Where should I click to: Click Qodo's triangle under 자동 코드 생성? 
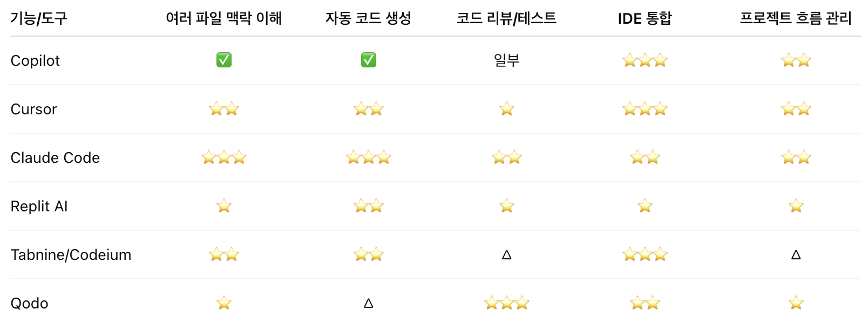tap(369, 304)
